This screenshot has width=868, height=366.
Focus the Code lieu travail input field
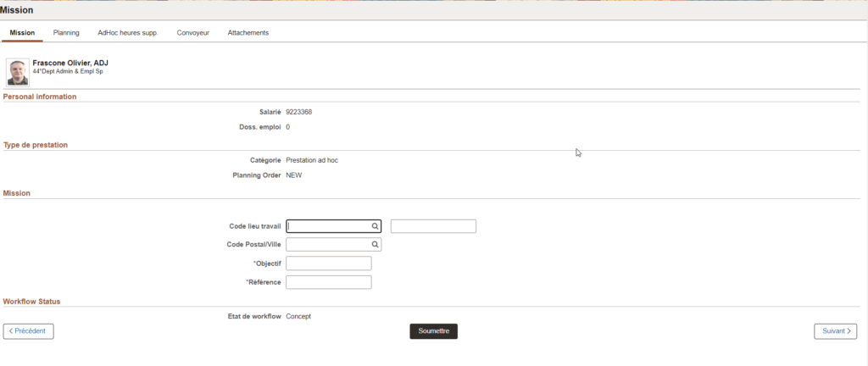click(x=328, y=226)
